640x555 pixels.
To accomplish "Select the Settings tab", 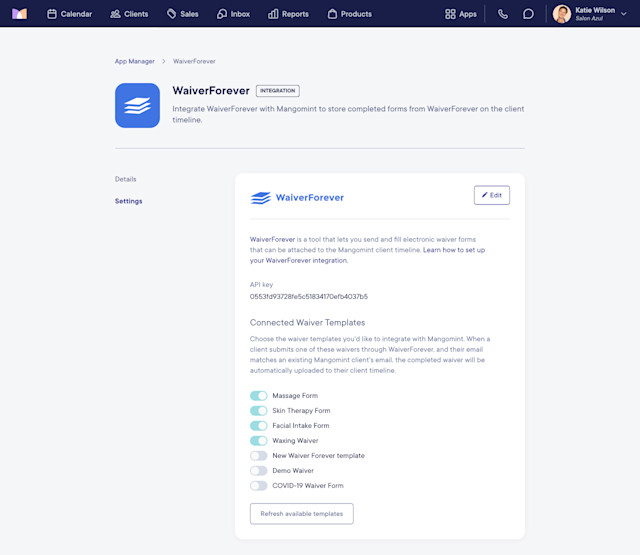I will coord(129,201).
